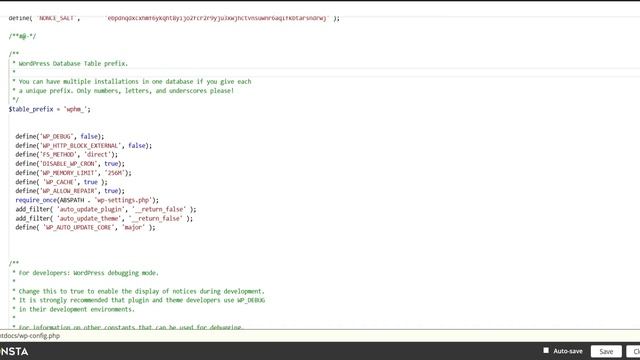Enable the Auto-save checkbox
Viewport: 640px width, 360px height.
click(x=546, y=350)
